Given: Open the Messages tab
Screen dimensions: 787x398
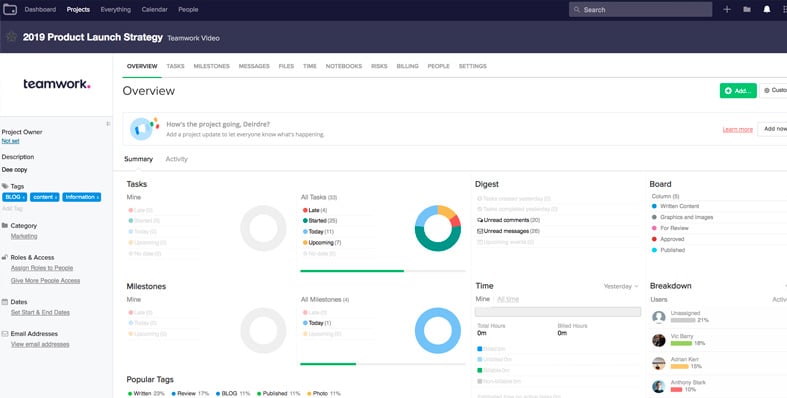Looking at the screenshot, I should tap(254, 66).
